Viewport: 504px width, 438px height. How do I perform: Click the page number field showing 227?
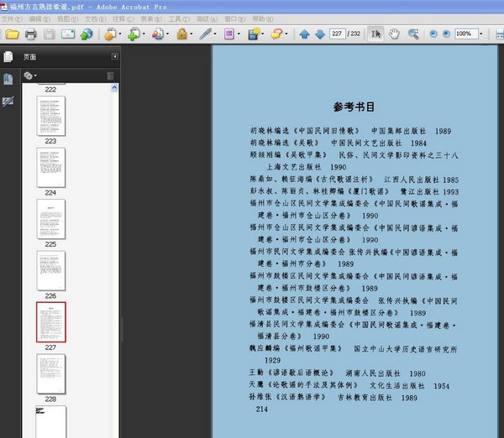(x=337, y=34)
